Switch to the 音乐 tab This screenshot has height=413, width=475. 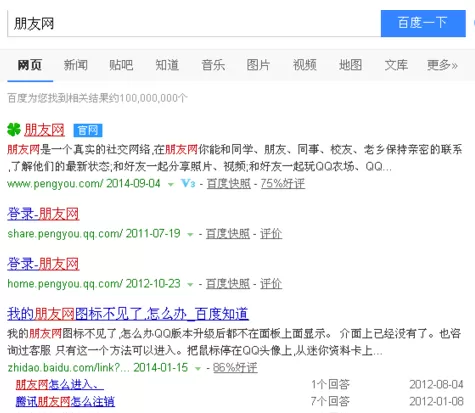213,65
